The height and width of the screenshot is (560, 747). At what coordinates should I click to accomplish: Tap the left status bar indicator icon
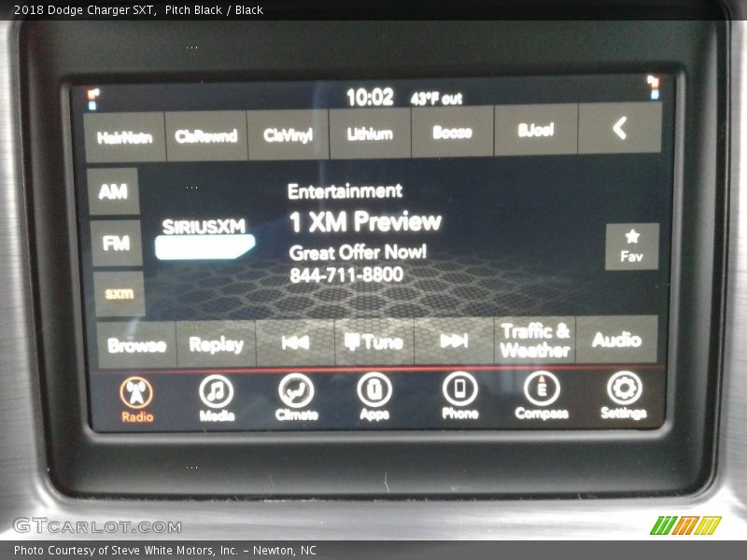(x=92, y=99)
